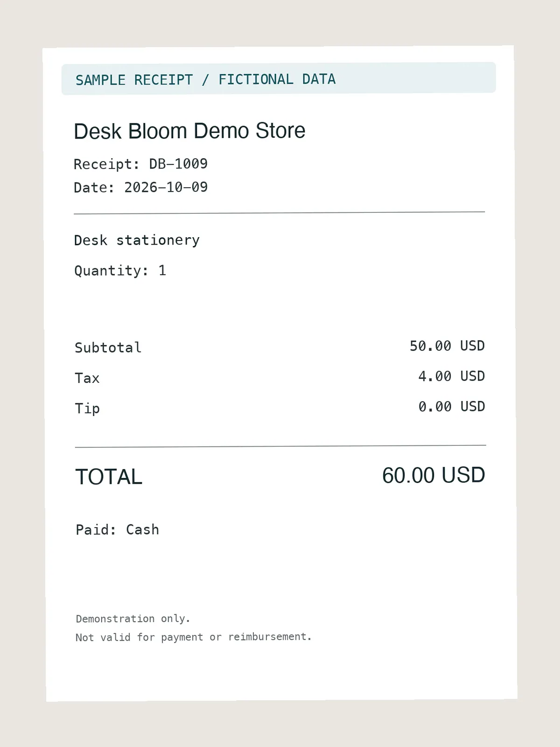Select the 60.00 USD total amount
Screen dimensions: 560x747
click(x=434, y=475)
